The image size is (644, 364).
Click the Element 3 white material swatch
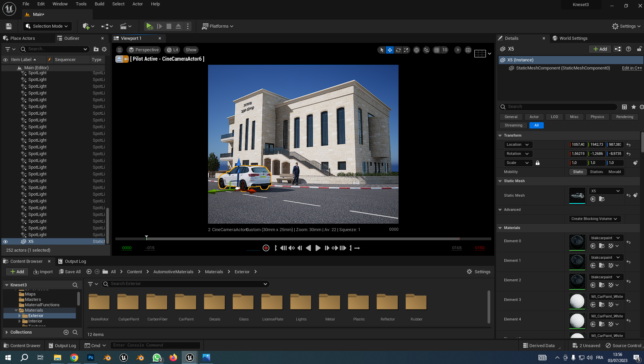(577, 301)
